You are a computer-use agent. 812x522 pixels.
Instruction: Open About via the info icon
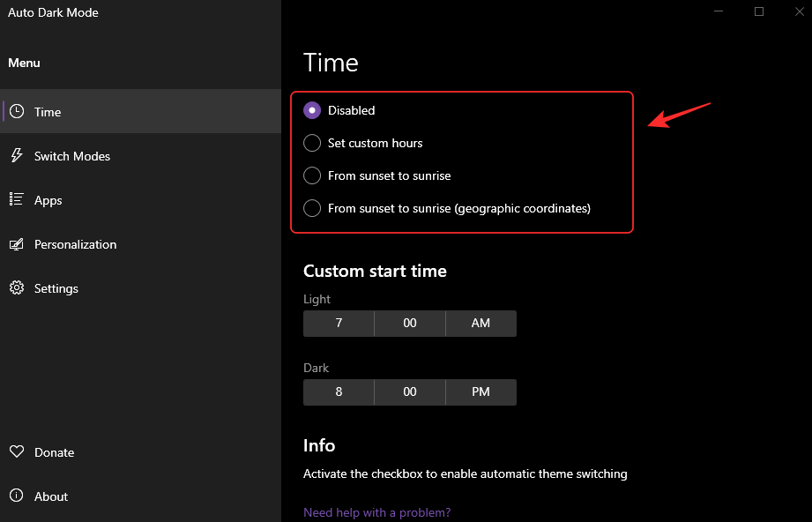(16, 496)
